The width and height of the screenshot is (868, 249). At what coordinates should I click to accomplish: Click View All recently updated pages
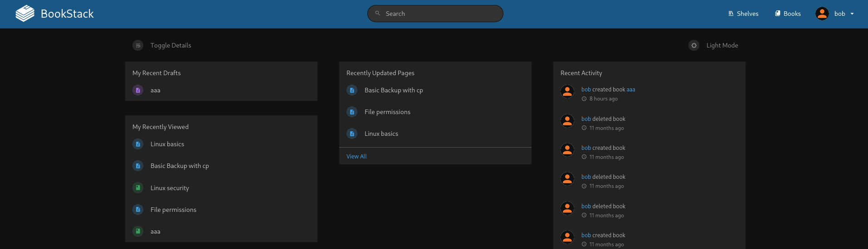356,156
